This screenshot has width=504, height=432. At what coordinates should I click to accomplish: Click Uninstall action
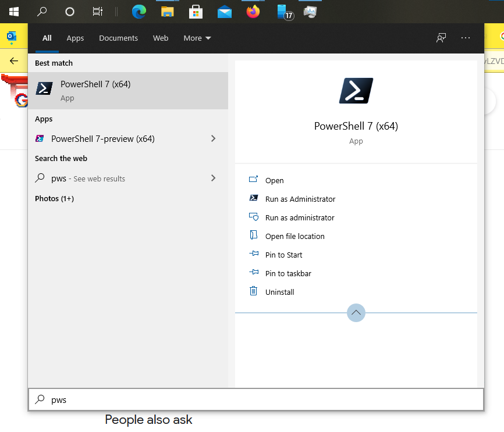(279, 292)
